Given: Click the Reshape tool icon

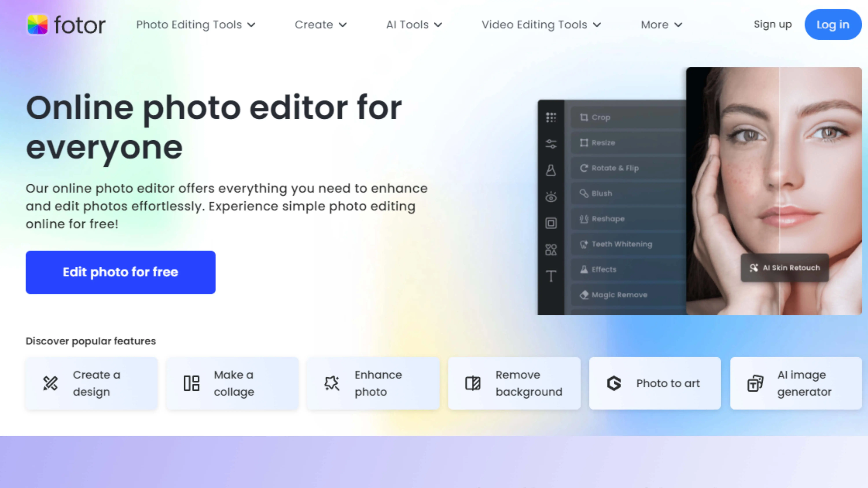Looking at the screenshot, I should (x=584, y=219).
